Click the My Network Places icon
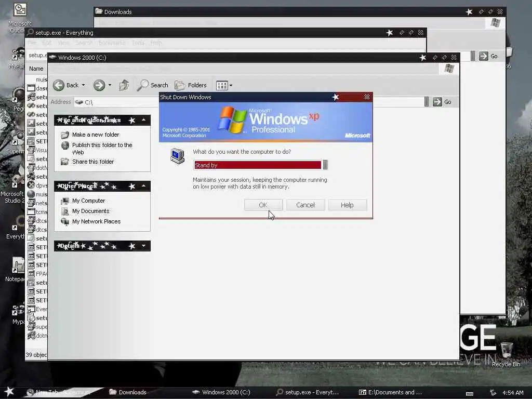 click(x=65, y=221)
